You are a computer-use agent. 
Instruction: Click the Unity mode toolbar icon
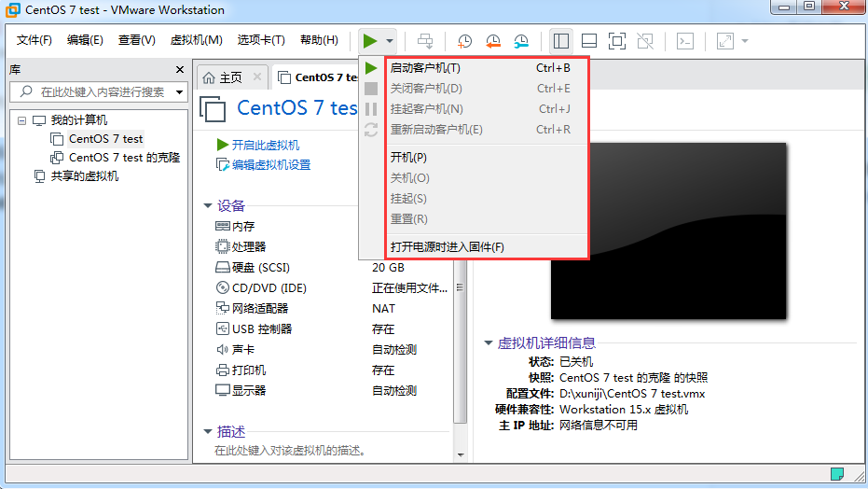(x=645, y=41)
